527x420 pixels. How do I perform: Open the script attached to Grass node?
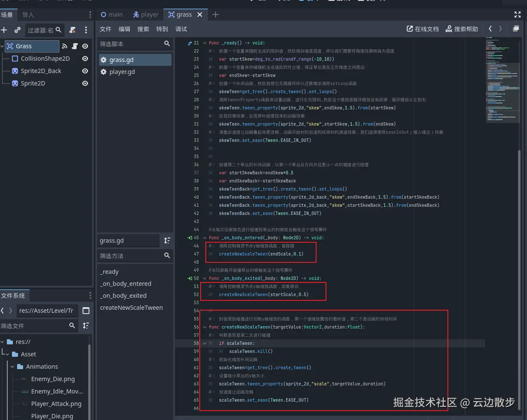coord(75,46)
